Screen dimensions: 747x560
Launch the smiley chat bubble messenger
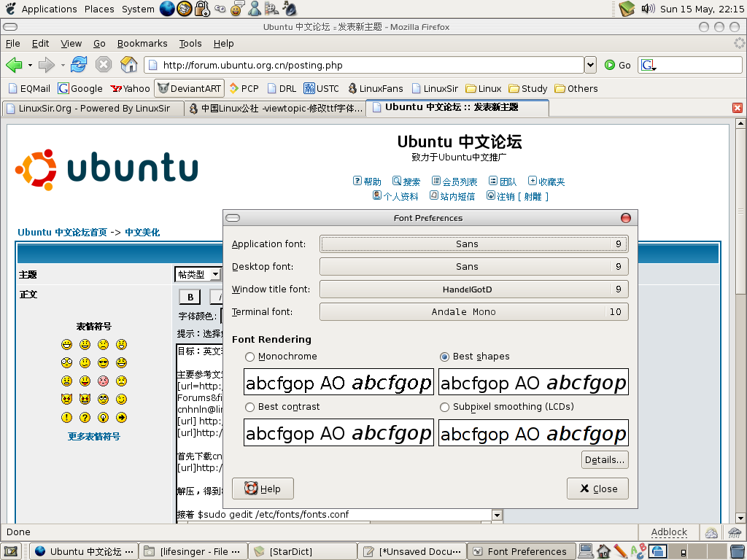(x=237, y=9)
